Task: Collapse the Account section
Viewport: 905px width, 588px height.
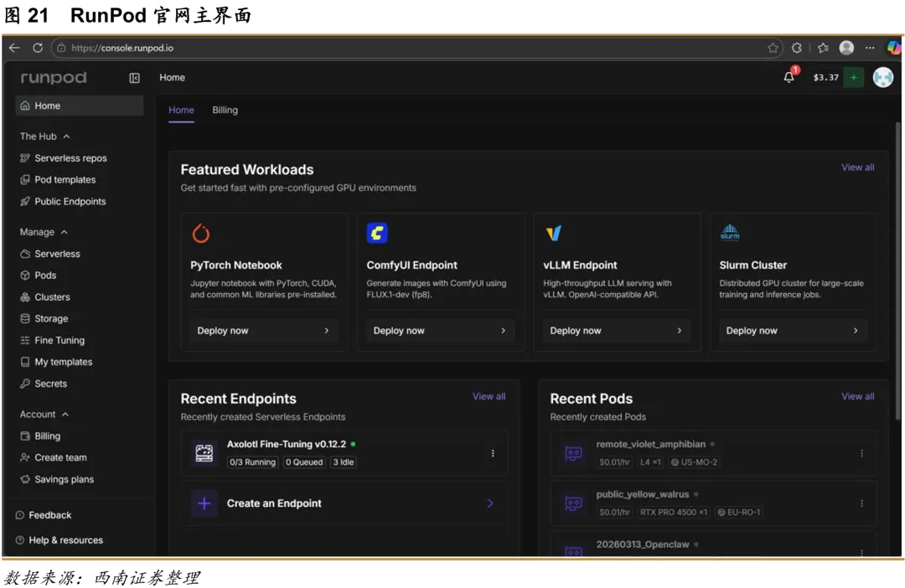Action: click(x=44, y=415)
